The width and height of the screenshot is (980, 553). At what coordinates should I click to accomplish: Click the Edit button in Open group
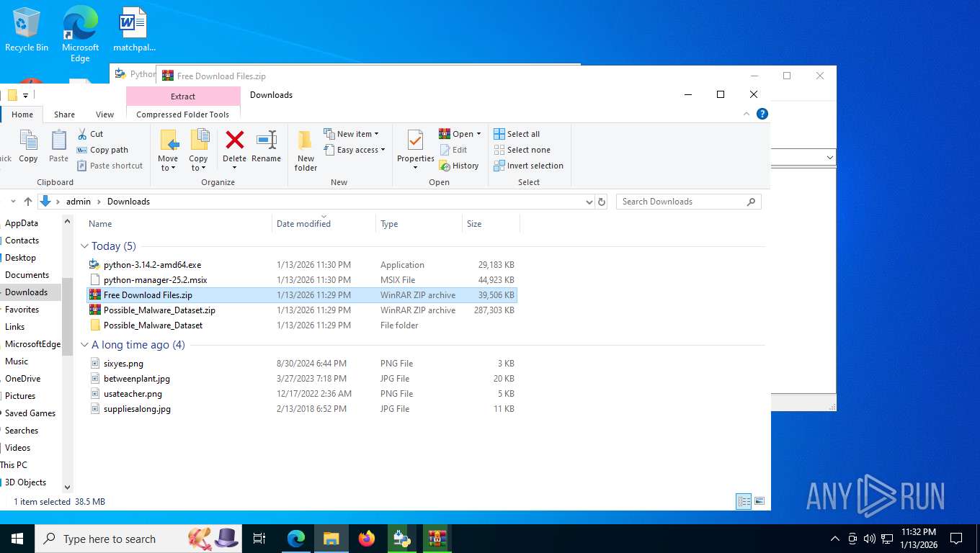(x=453, y=150)
